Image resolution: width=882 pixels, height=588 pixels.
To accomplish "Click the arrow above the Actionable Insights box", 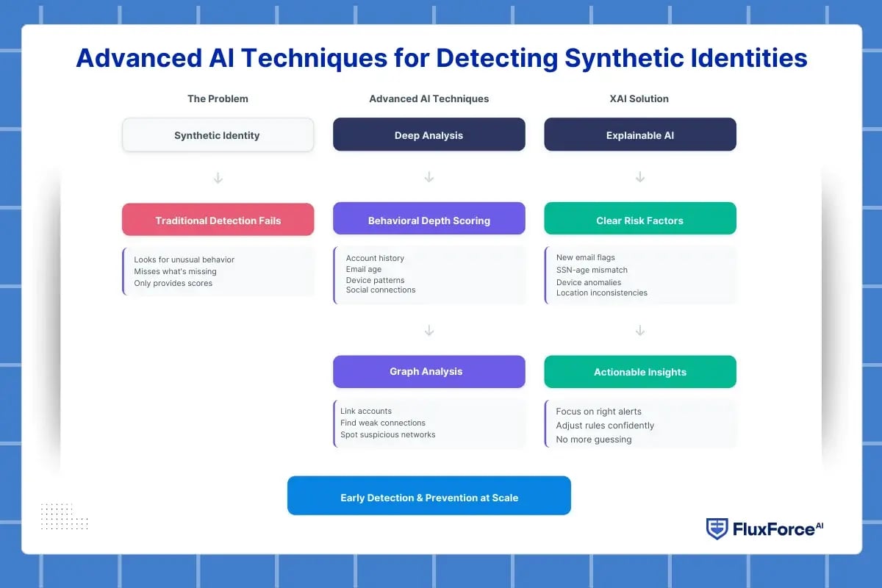I will [640, 331].
